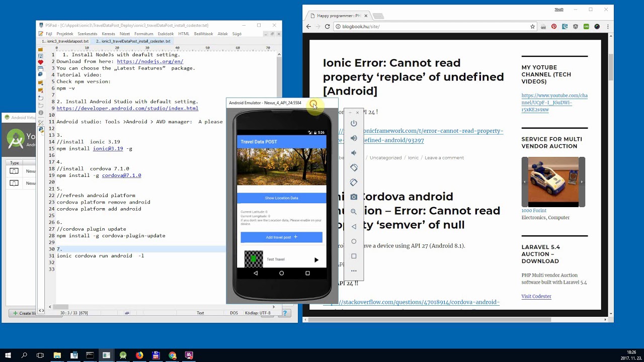Volume up icon in emulator toolbar
The image size is (644, 362).
tap(354, 138)
